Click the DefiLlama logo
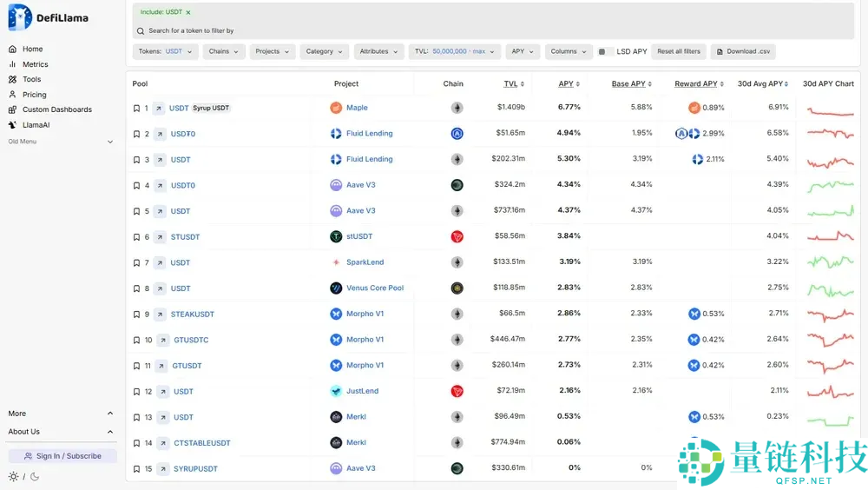The image size is (868, 490). tap(48, 17)
